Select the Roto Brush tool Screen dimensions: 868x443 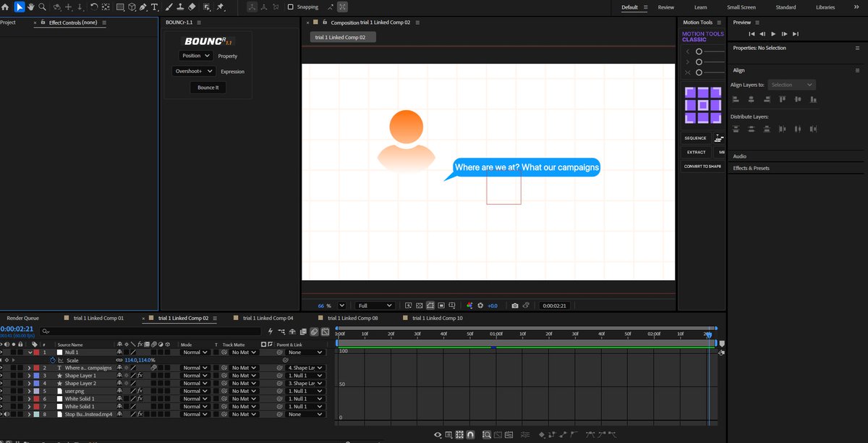click(x=207, y=7)
